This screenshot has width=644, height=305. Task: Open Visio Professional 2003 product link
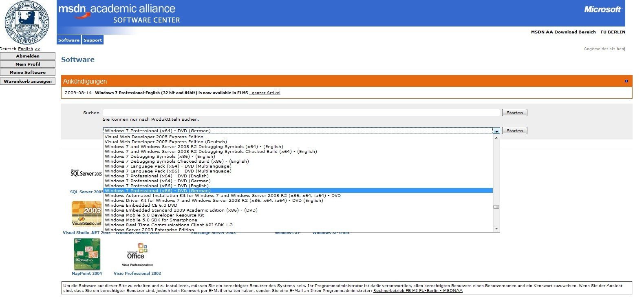coord(137,274)
